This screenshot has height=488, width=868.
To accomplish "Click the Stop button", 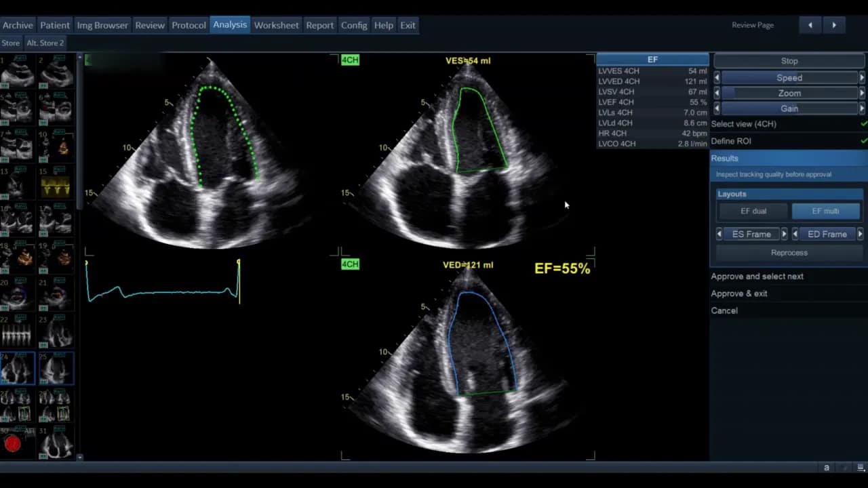I will tap(789, 61).
